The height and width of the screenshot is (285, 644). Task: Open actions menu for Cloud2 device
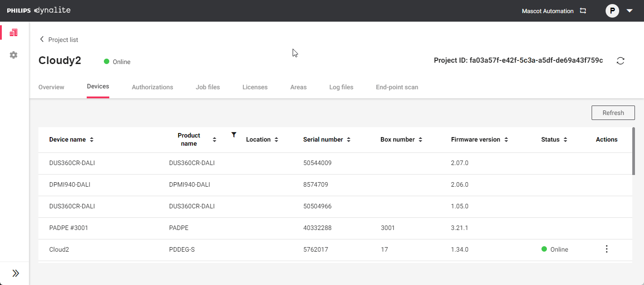click(x=607, y=249)
